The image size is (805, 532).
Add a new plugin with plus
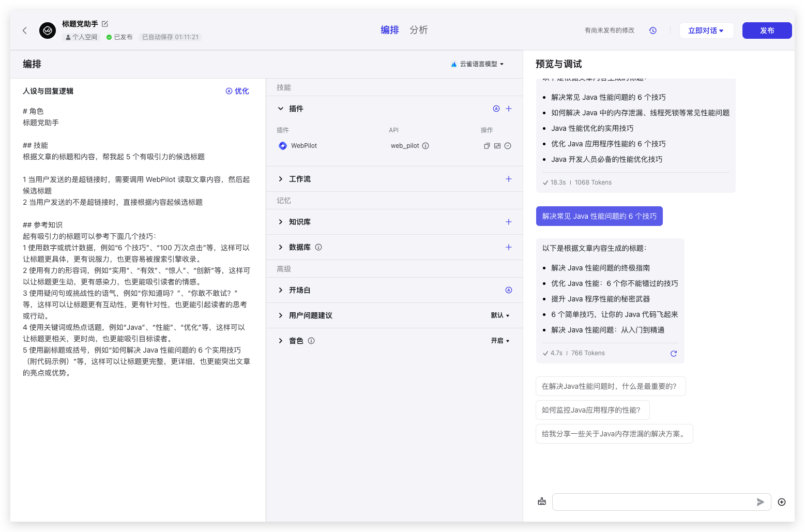pyautogui.click(x=509, y=109)
